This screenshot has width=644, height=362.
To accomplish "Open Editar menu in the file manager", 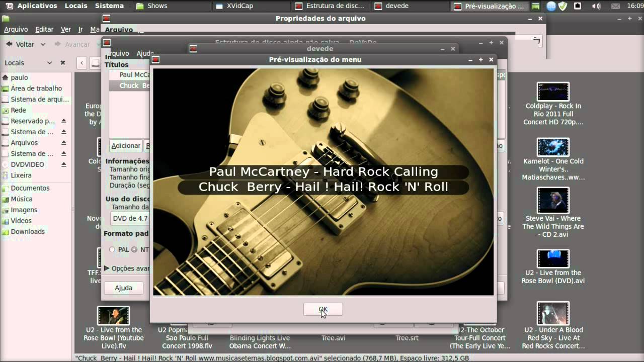I will (x=44, y=30).
